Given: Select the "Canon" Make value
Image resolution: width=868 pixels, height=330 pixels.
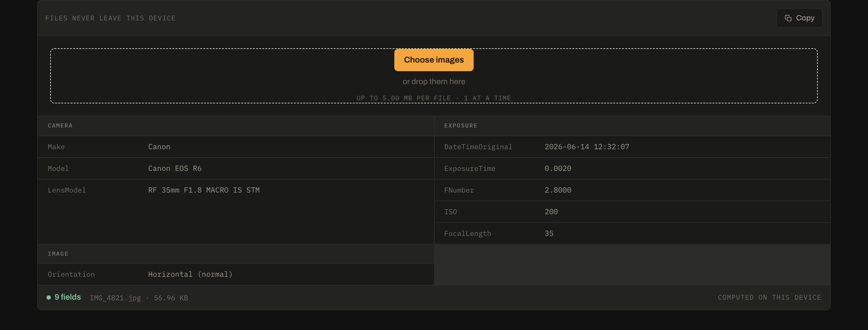Looking at the screenshot, I should coord(159,147).
